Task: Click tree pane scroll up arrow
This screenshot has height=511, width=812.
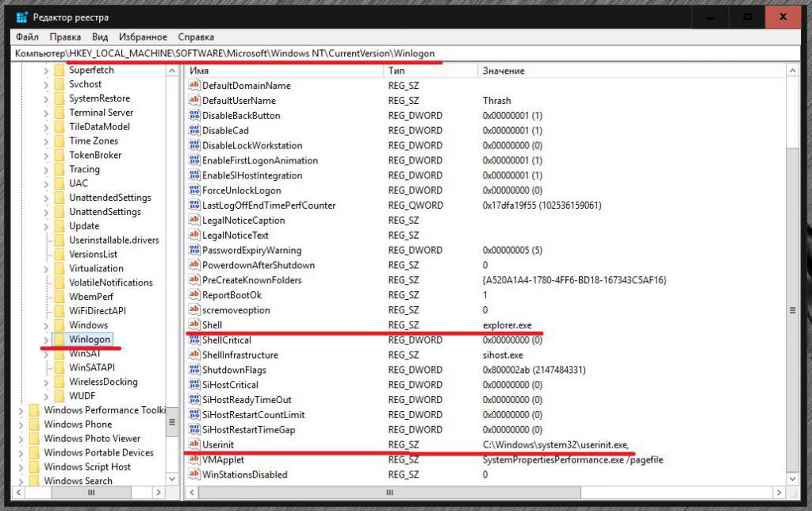Action: pyautogui.click(x=172, y=71)
